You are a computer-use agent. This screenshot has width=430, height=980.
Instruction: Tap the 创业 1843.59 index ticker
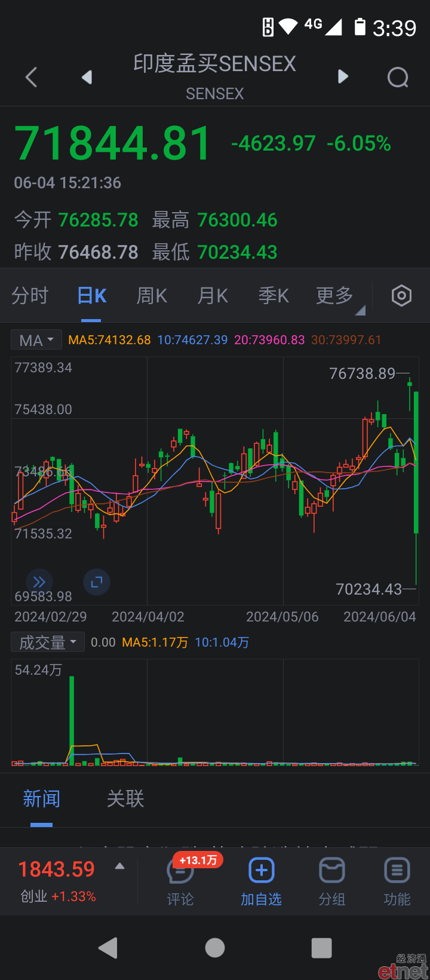click(57, 881)
